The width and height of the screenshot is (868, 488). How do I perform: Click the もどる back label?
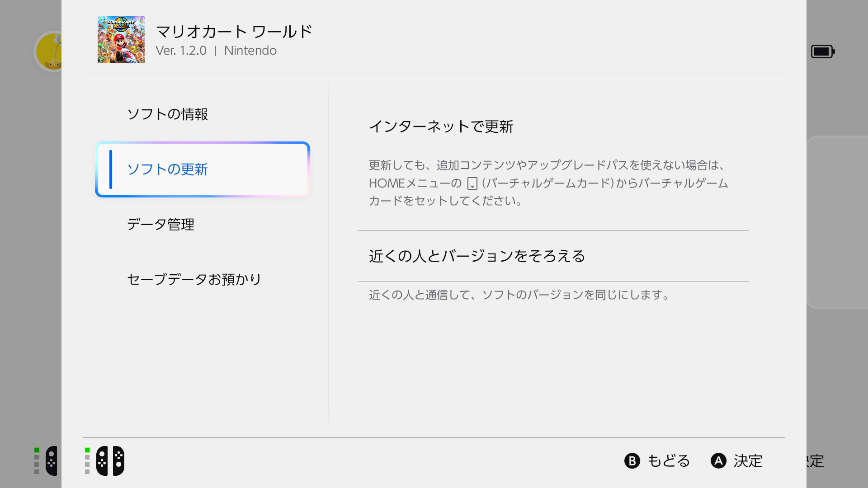[x=668, y=461]
